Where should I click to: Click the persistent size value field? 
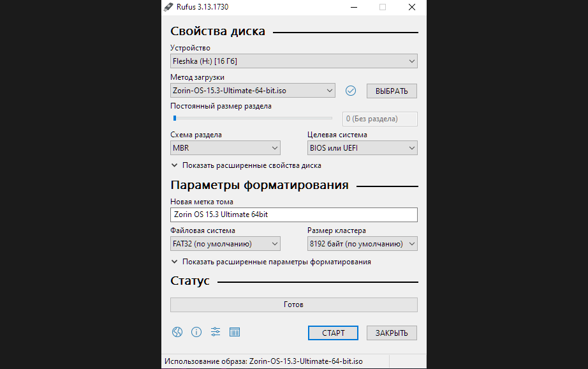click(380, 119)
